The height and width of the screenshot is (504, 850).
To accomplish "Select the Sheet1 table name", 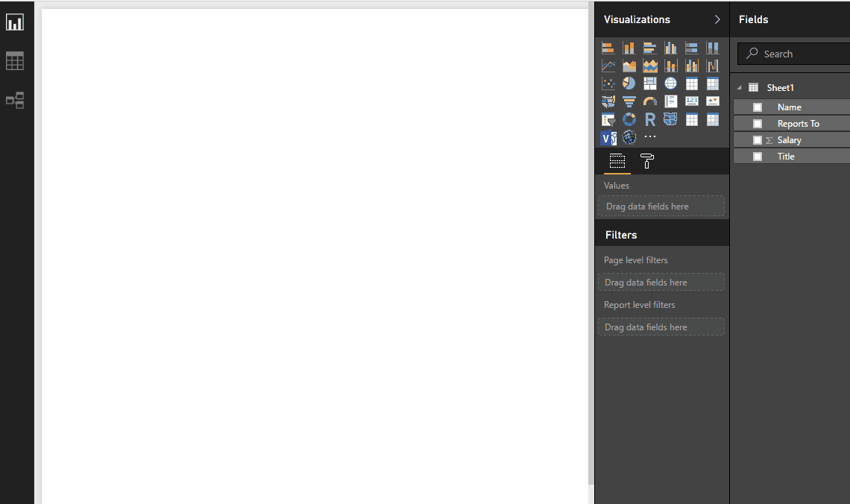I will (x=780, y=88).
